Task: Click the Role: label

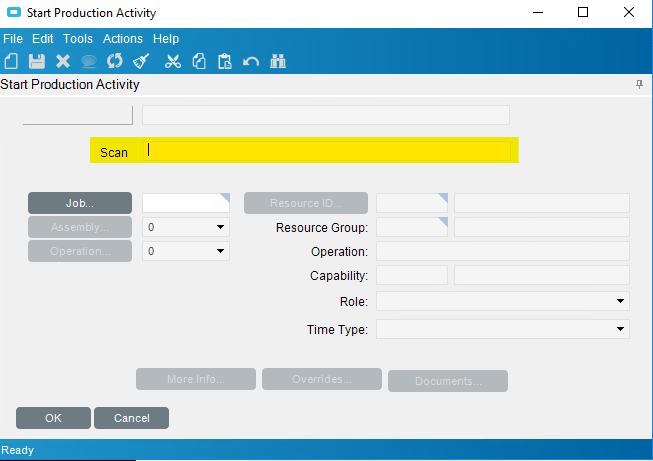Action: tap(354, 302)
